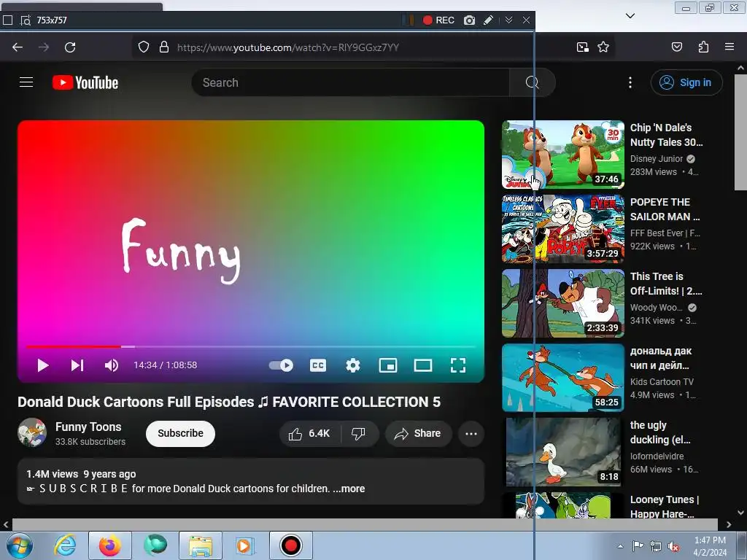Open the Firefox extensions puzzle icon
Viewport: 747px width, 560px height.
(x=703, y=47)
